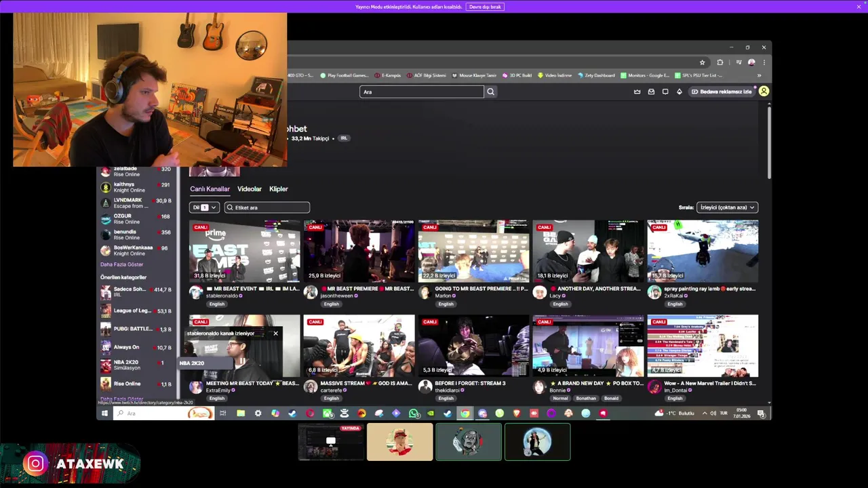
Task: Click the Bits diamond icon
Action: point(679,91)
